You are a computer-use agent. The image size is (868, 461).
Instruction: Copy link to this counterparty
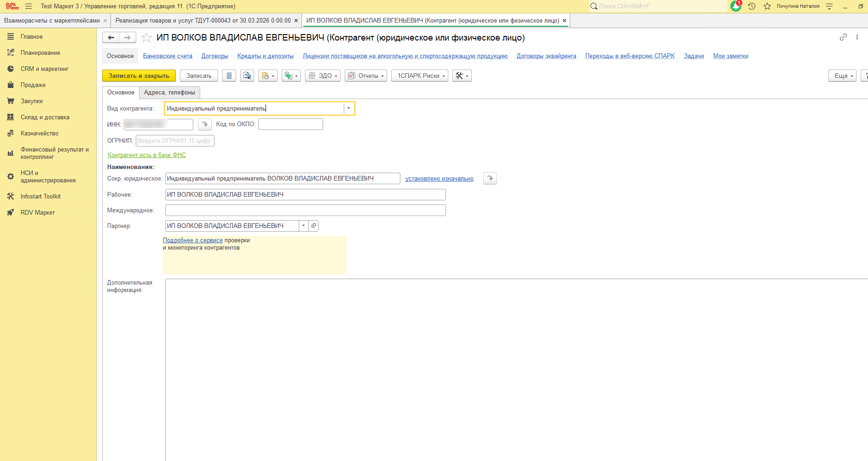843,37
